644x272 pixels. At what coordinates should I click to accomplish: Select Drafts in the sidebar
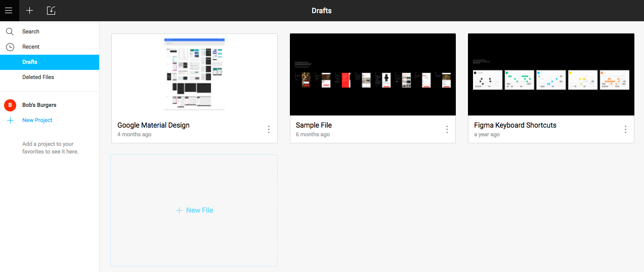(x=30, y=62)
